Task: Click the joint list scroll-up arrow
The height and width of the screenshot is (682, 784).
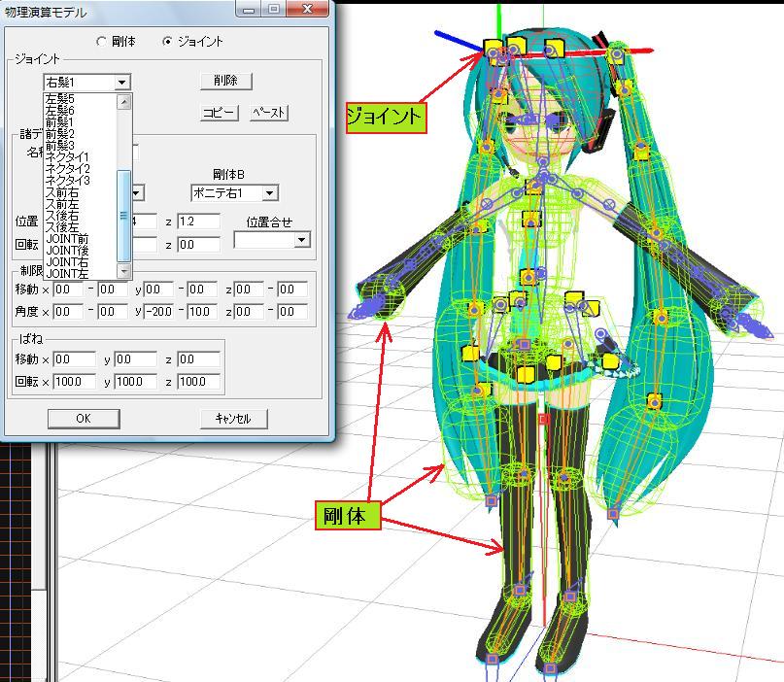Action: [124, 101]
